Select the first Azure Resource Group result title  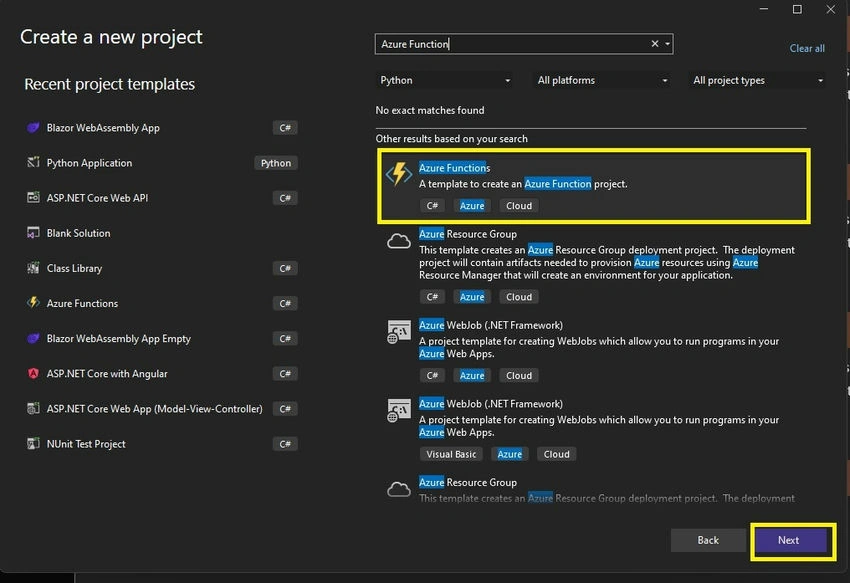click(467, 234)
